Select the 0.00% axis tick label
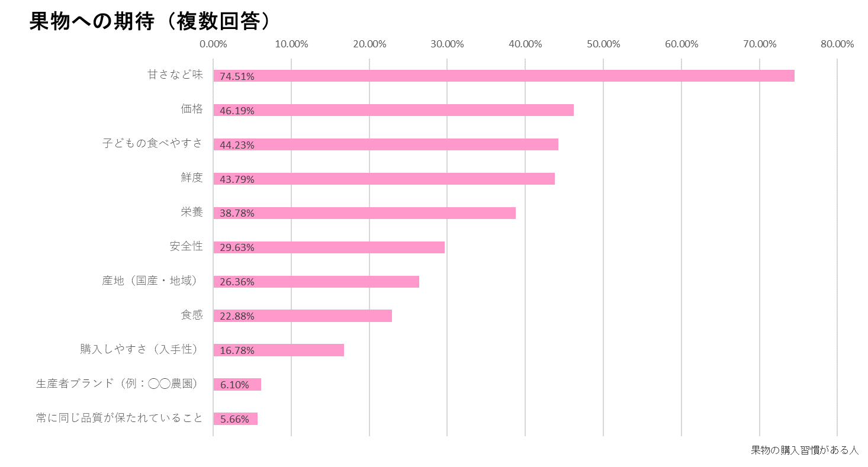The image size is (868, 467). 213,44
